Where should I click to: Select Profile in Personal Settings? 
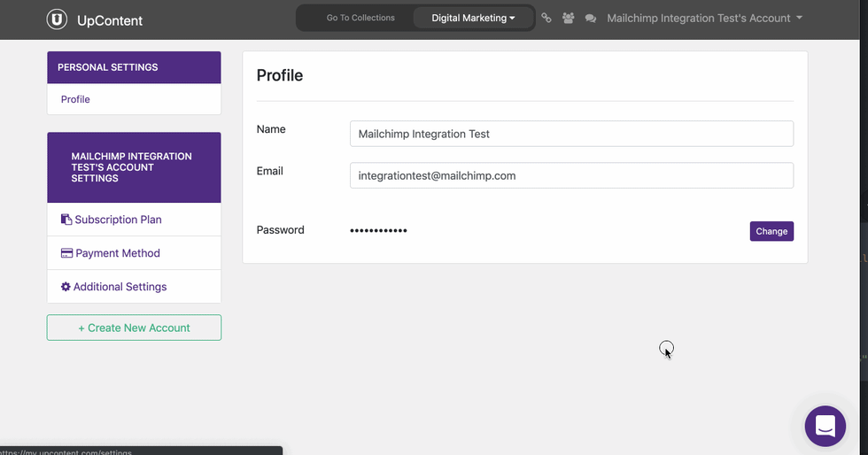pos(75,99)
